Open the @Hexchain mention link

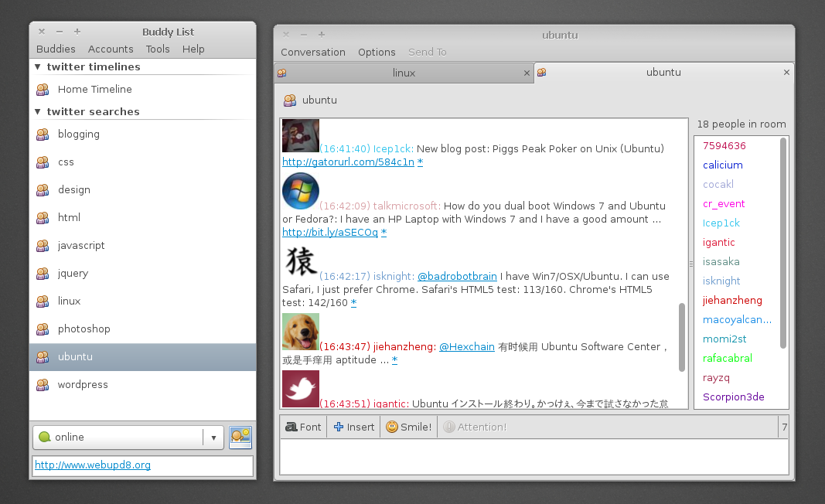[467, 347]
